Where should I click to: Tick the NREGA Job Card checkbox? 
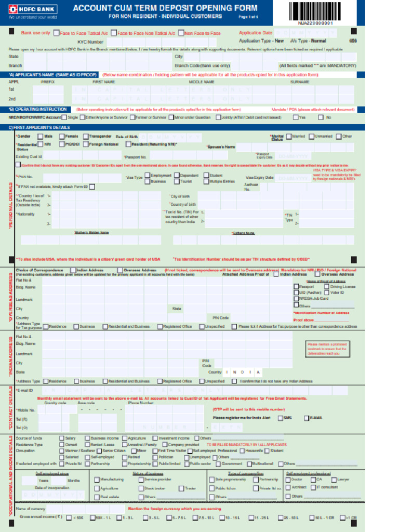(296, 299)
